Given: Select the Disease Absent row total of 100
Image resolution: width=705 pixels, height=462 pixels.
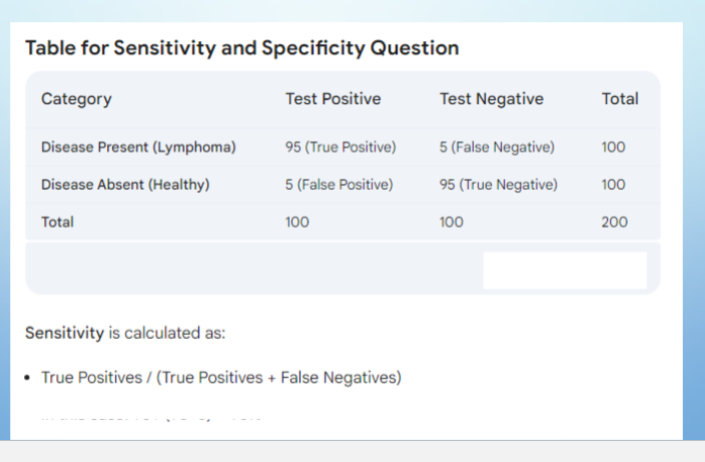Looking at the screenshot, I should 613,185.
